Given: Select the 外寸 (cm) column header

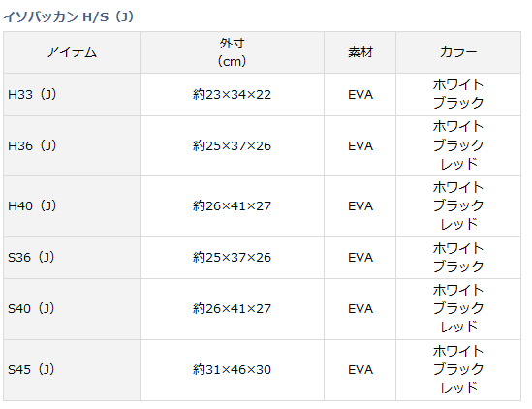Looking at the screenshot, I should pos(232,52).
